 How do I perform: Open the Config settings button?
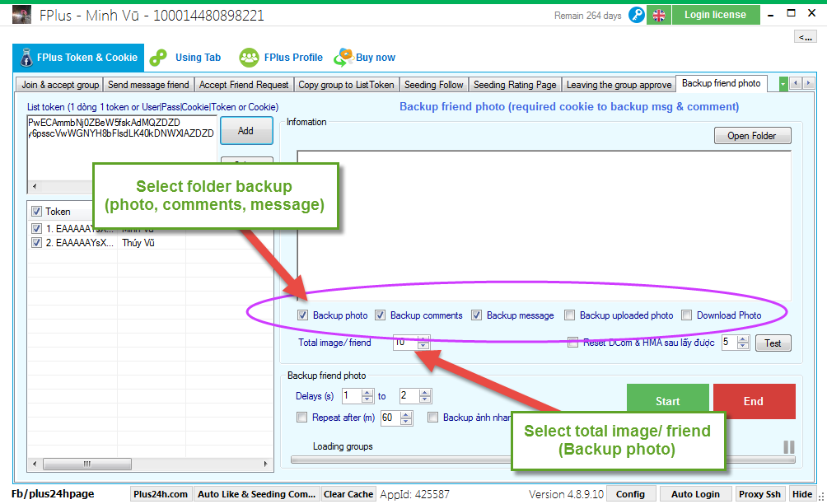tap(630, 494)
